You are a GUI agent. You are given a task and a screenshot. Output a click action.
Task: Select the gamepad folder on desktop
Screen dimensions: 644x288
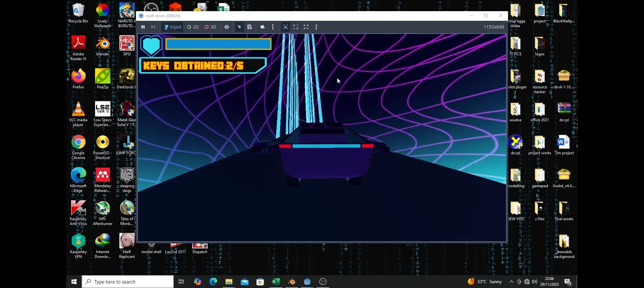click(x=540, y=178)
